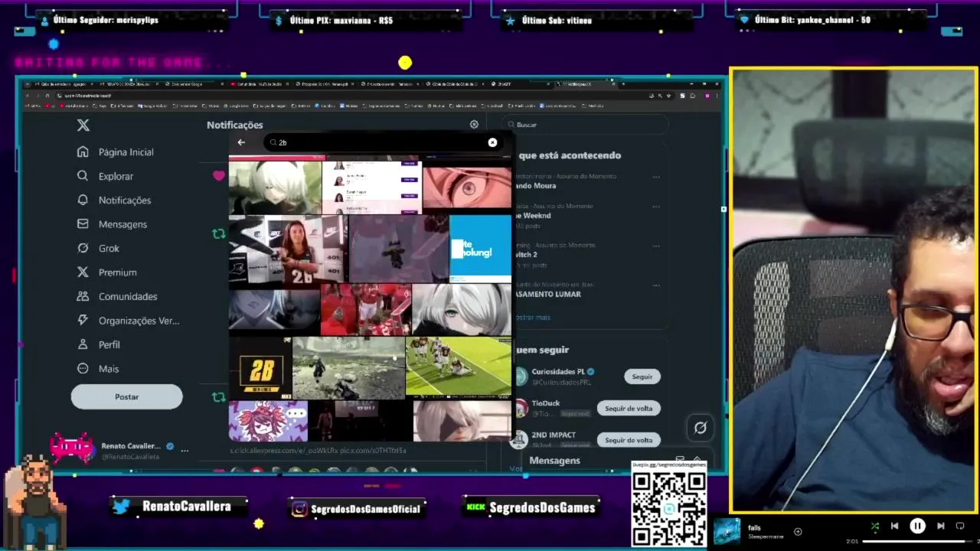Click Mostrar mais under trends
This screenshot has width=980, height=551.
(533, 317)
